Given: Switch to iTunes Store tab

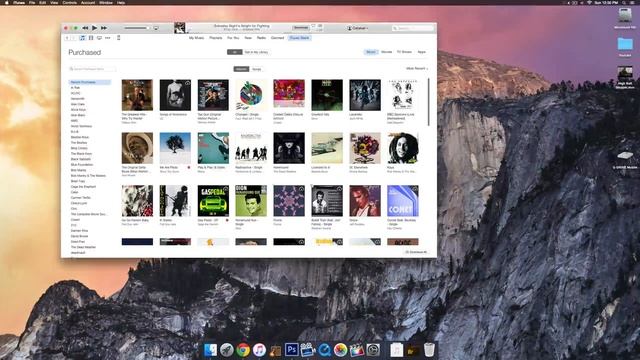Looking at the screenshot, I should (300, 38).
